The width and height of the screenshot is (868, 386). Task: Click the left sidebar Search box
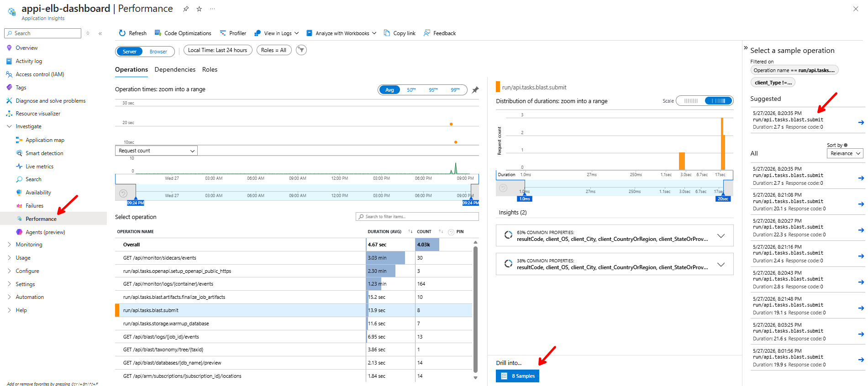(43, 33)
